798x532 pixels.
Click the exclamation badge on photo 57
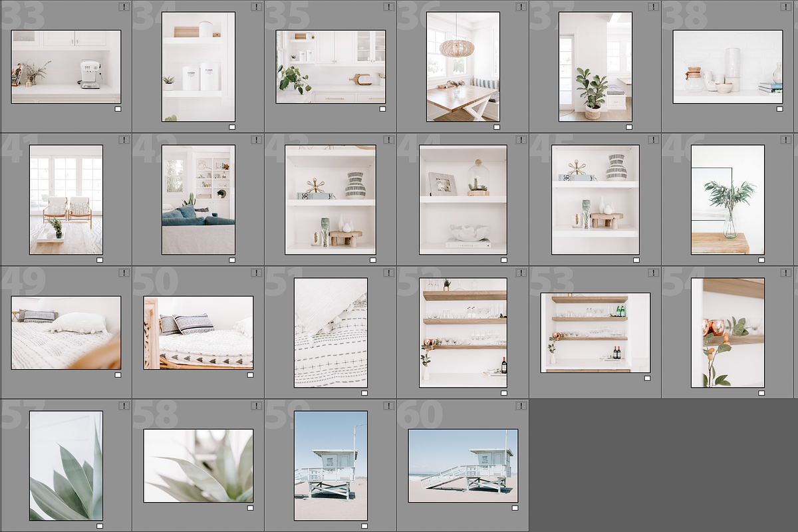coord(124,406)
